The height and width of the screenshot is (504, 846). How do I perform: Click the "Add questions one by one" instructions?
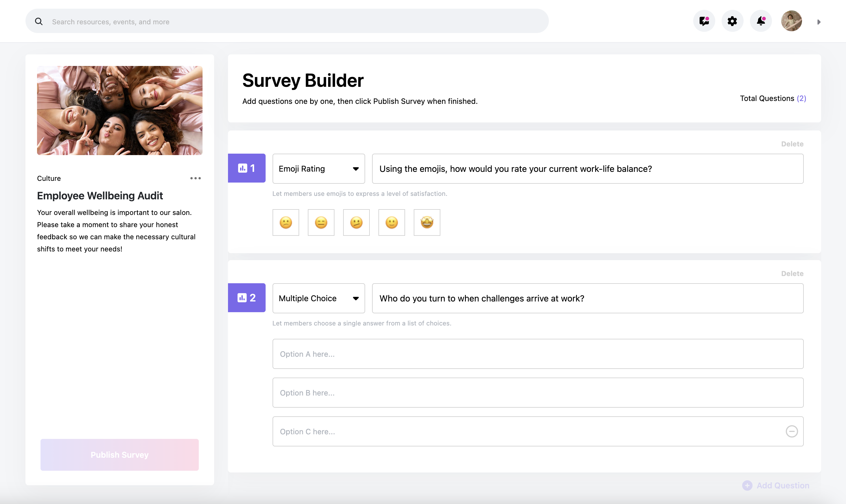pos(360,101)
